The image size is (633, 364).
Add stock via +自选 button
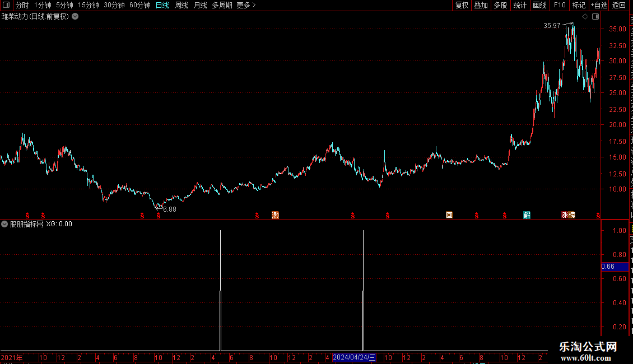click(599, 5)
